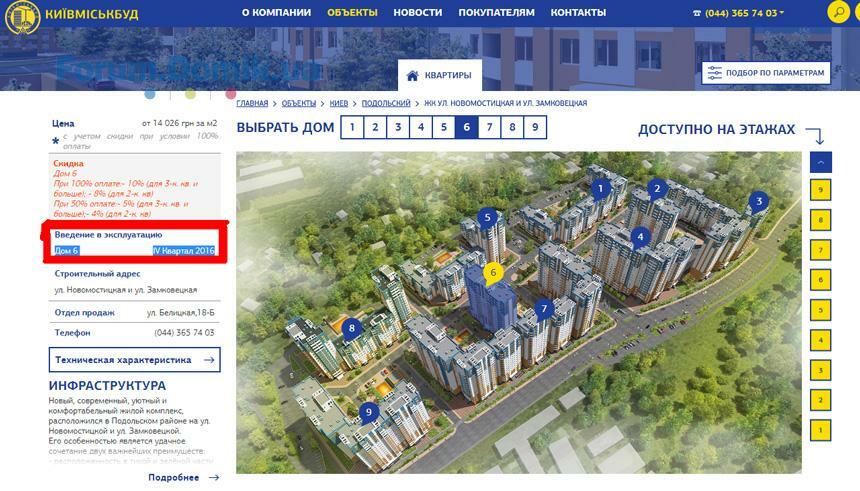Click the Kyivmiskbud logo emblem
Image resolution: width=860 pixels, height=491 pixels.
(18, 14)
